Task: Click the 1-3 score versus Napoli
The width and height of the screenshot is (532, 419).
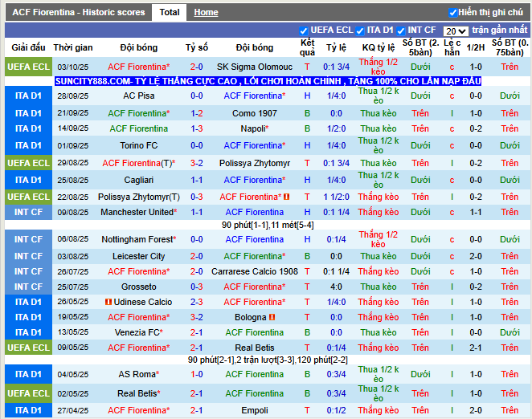Action: pyautogui.click(x=196, y=128)
